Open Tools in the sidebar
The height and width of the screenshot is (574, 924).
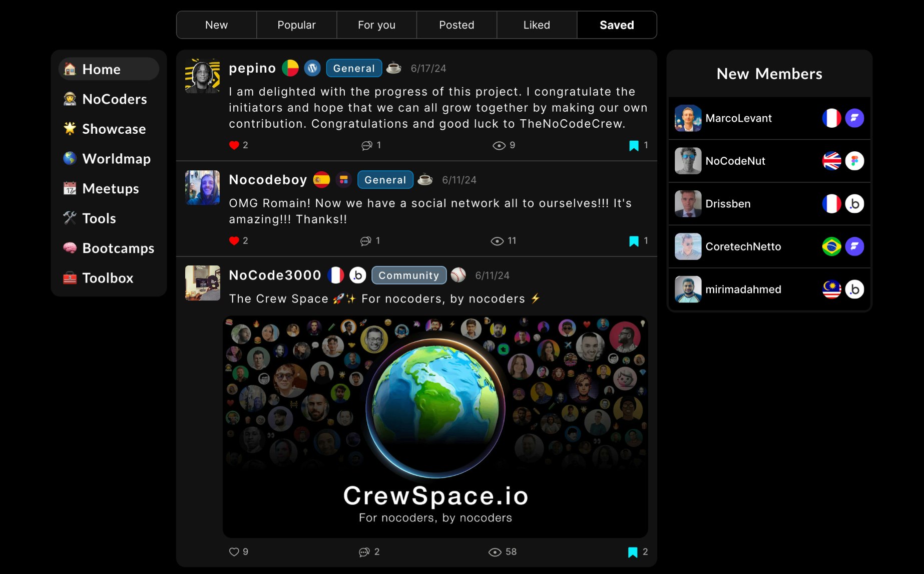[x=109, y=218]
